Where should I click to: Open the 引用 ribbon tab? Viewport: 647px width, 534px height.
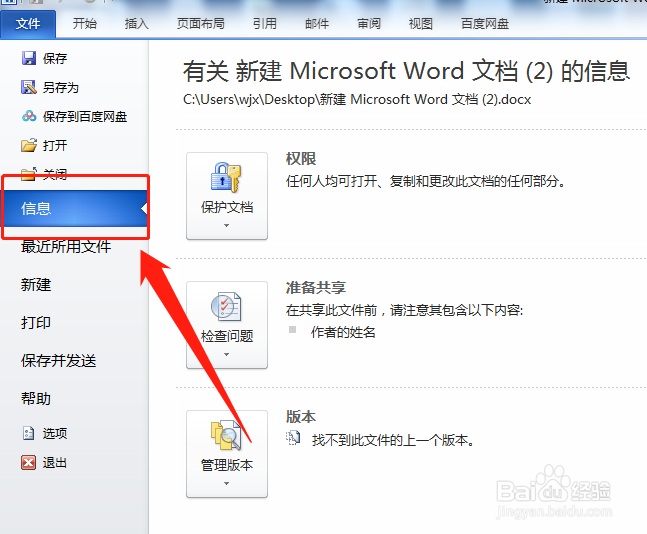[265, 24]
